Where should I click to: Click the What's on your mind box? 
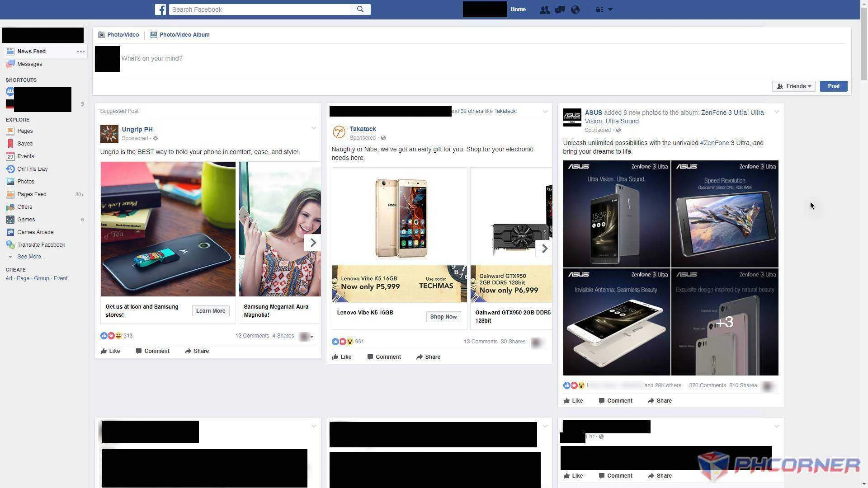coord(152,59)
